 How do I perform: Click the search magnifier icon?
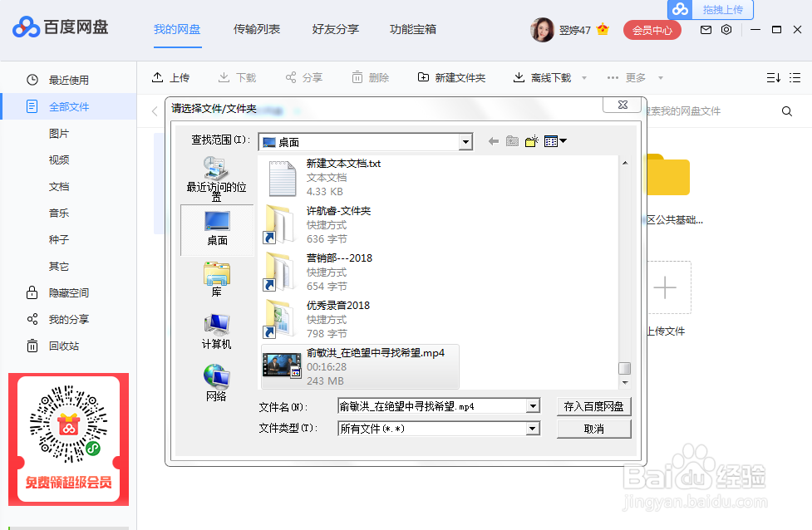point(786,111)
